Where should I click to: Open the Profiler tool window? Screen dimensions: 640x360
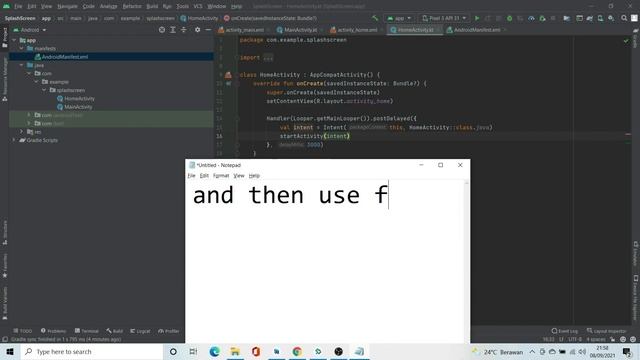pyautogui.click(x=169, y=331)
